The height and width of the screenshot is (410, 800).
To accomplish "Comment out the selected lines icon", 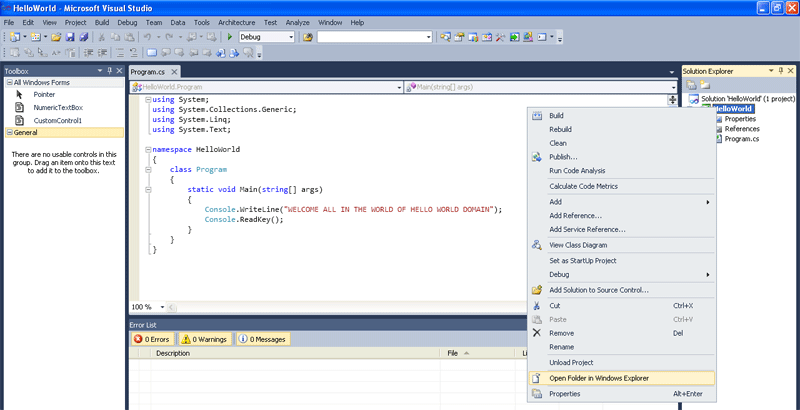I will tap(119, 52).
